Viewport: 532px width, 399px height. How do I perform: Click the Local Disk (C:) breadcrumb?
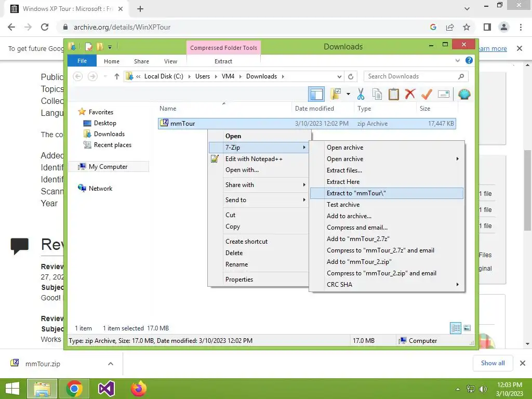[x=164, y=76]
